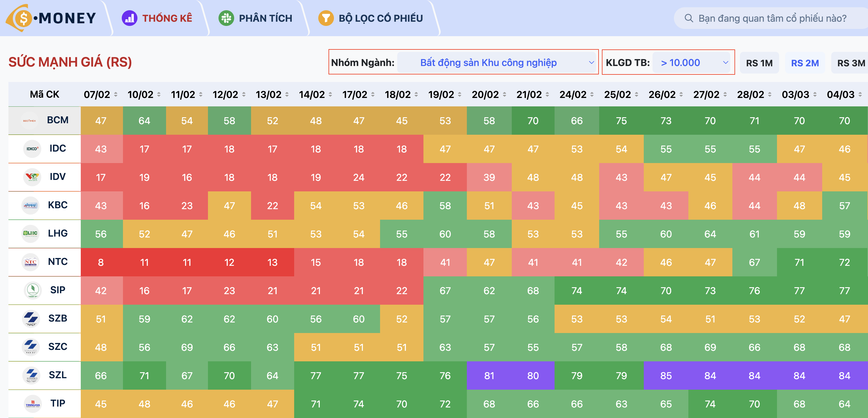Click SZC cell 69 on 11/02

(x=187, y=347)
